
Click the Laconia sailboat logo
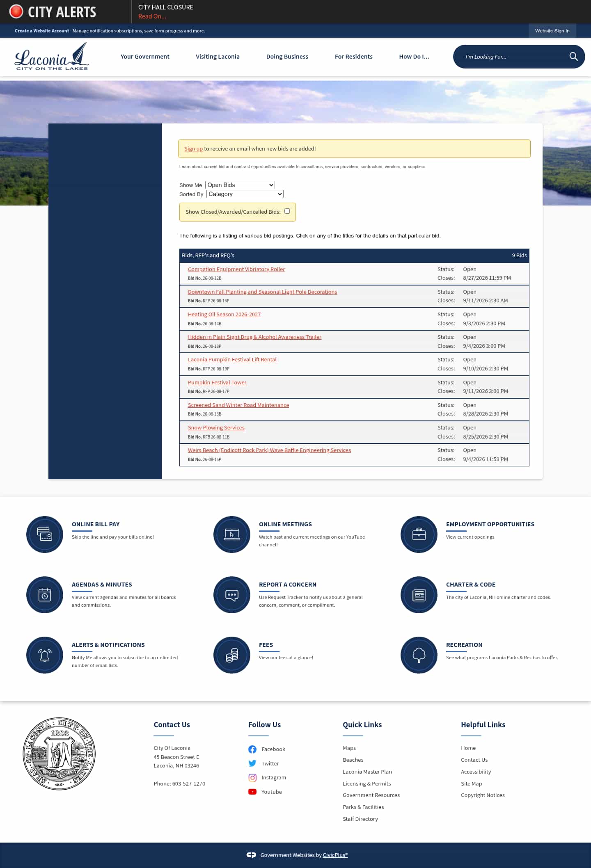click(x=52, y=57)
